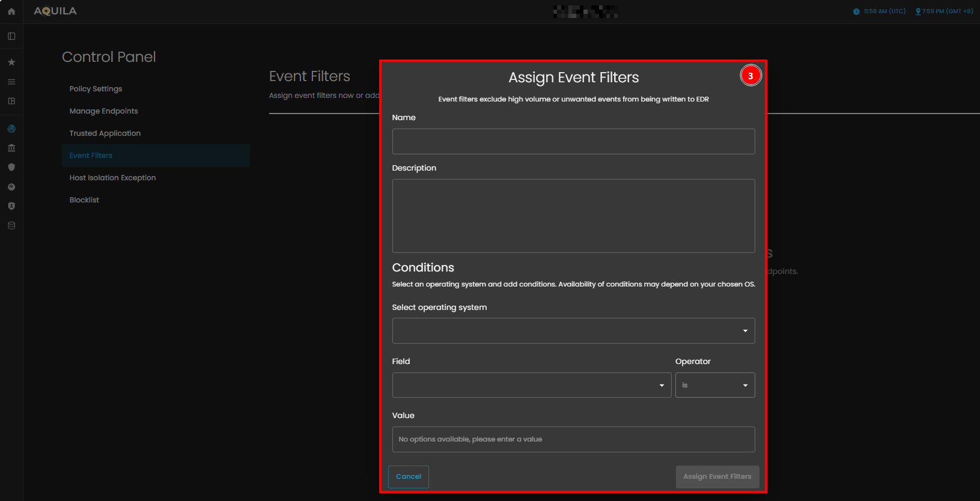Click the plain shield icon in sidebar

[x=11, y=167]
